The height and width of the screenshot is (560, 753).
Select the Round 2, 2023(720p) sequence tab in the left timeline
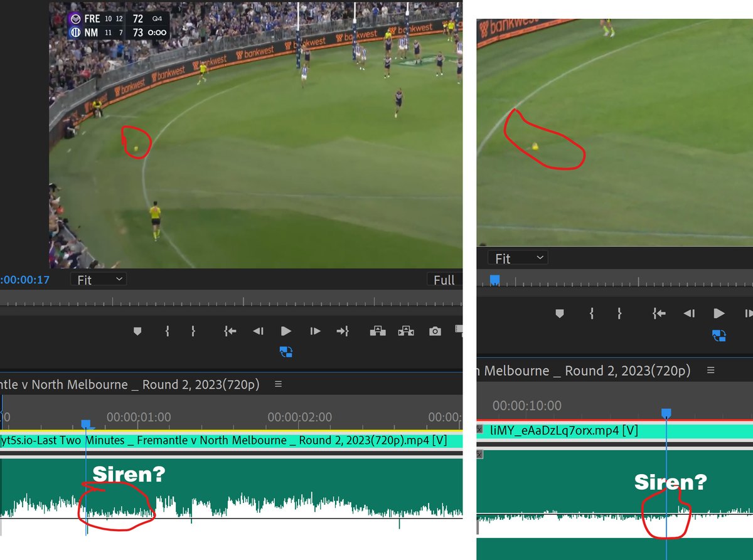click(129, 384)
